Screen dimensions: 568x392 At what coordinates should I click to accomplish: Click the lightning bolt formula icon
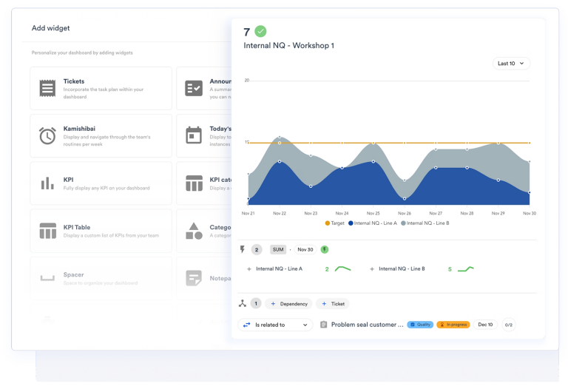242,249
